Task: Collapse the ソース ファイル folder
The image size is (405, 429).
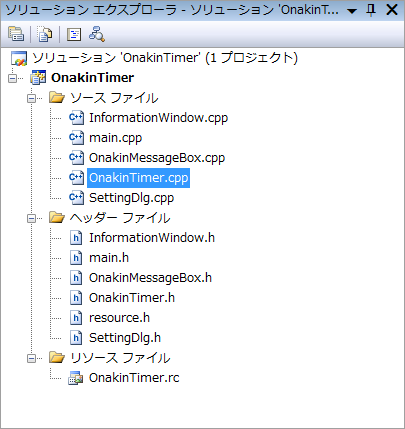Action: coord(32,98)
